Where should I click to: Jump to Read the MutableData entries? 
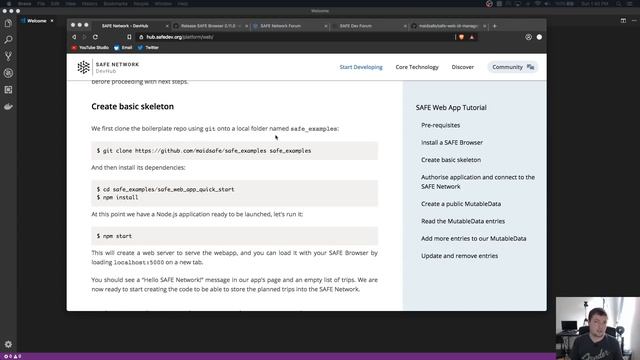coord(463,221)
